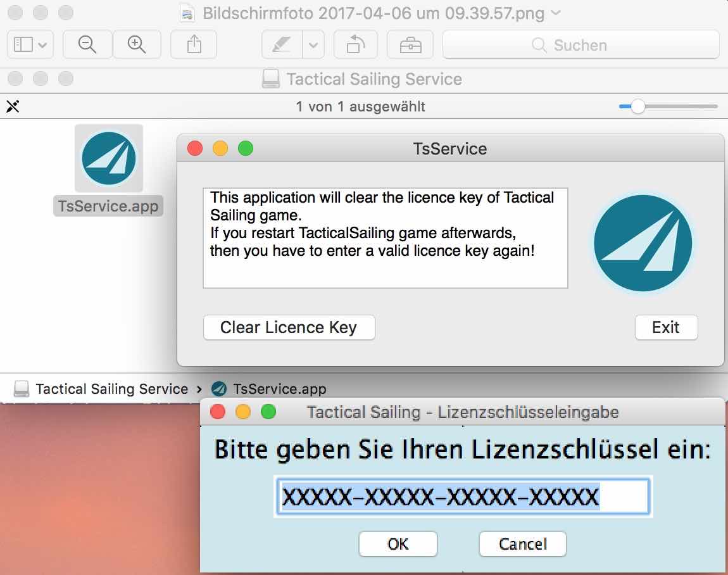Click TsService.app in the Finder path bar

point(280,389)
